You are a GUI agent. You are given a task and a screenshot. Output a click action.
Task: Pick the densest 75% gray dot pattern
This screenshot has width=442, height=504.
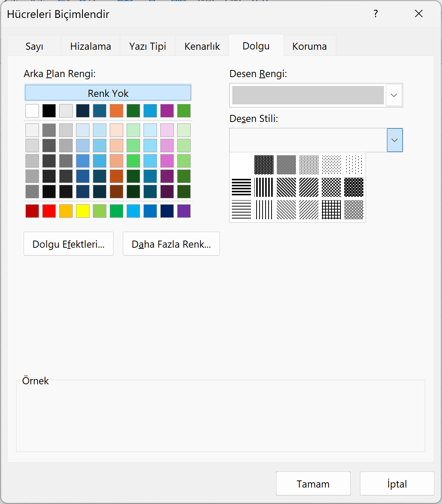click(264, 165)
